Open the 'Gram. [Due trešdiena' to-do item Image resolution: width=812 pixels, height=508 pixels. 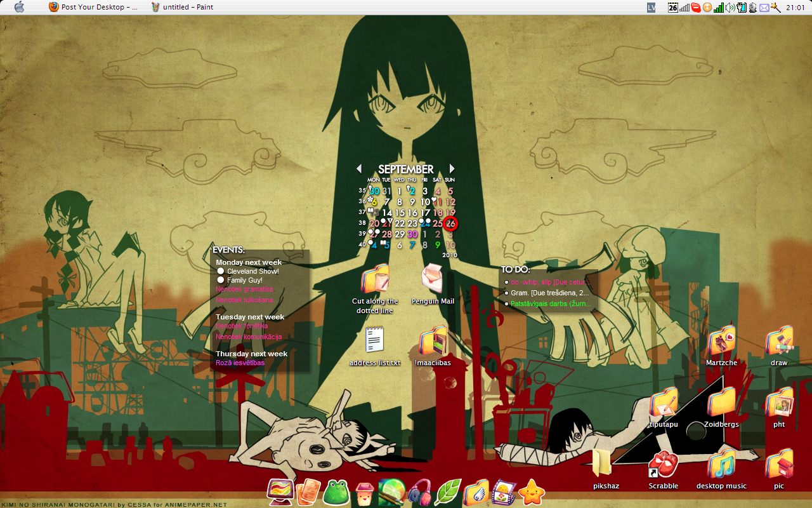[549, 293]
